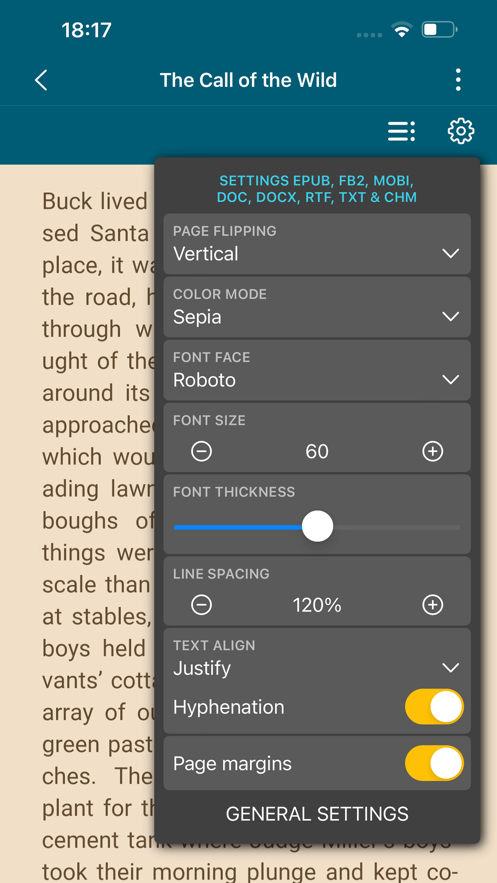Open GENERAL SETTINGS
497x883 pixels.
pos(317,814)
